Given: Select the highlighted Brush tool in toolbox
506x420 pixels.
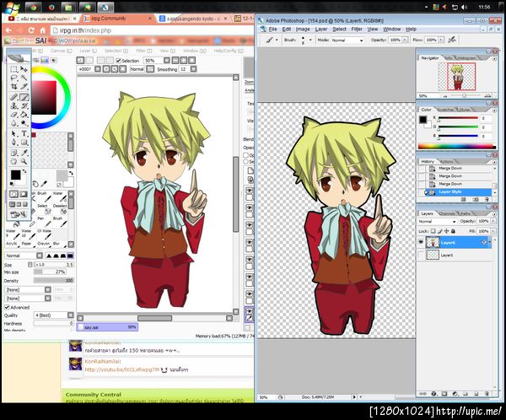Looking at the screenshot, I should [24, 97].
